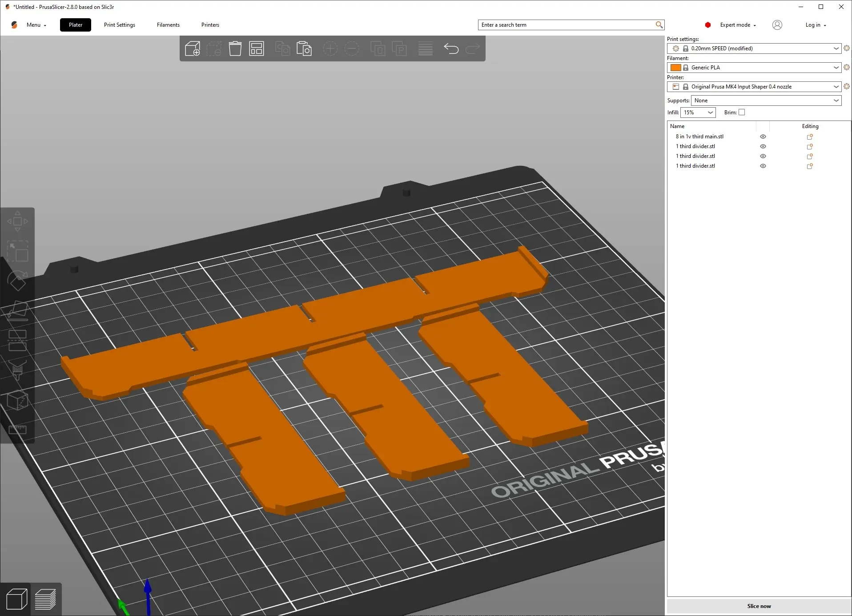852x616 pixels.
Task: Redo the last undone action
Action: 472,48
